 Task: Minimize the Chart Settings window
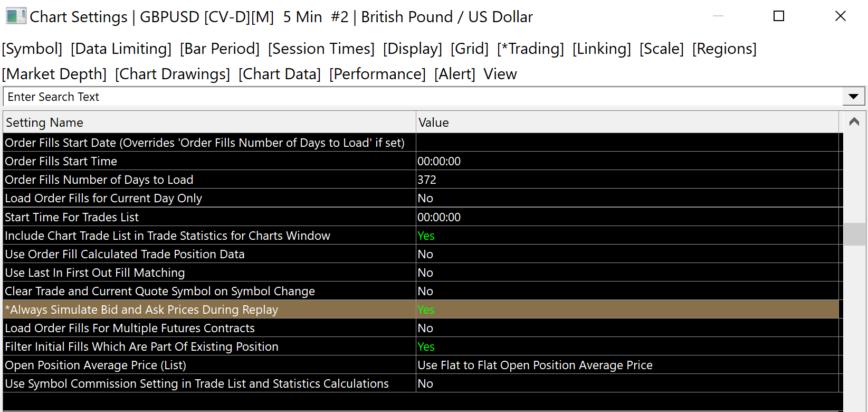point(718,16)
